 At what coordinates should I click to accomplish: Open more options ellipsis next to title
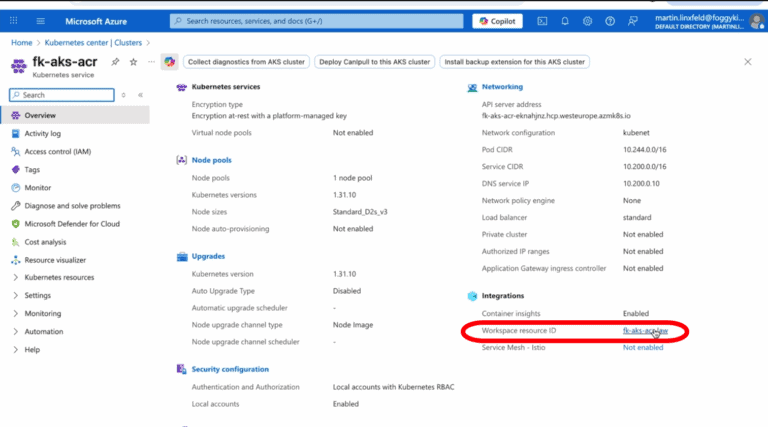click(x=151, y=62)
